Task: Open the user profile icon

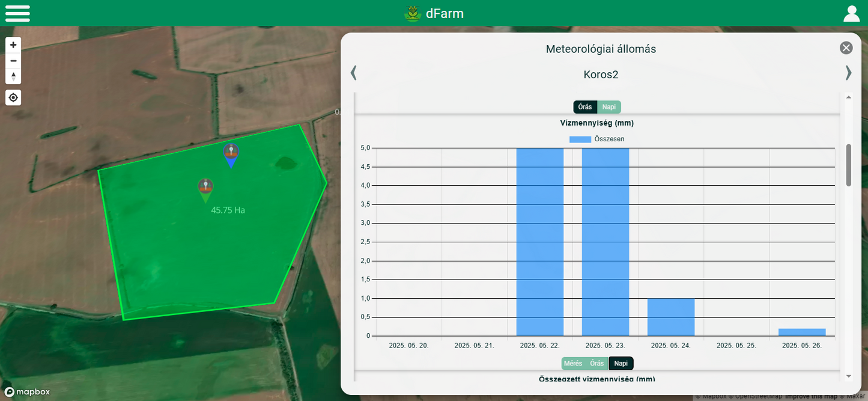Action: [851, 13]
